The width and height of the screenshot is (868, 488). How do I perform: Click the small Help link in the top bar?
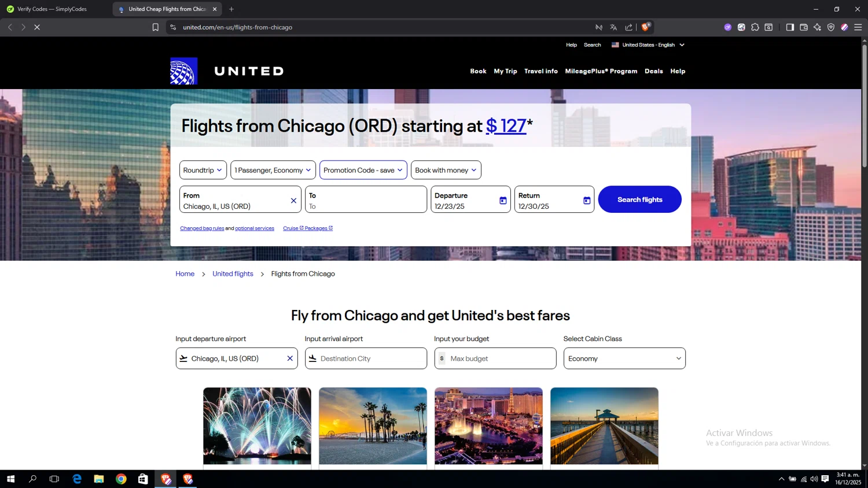pos(571,45)
